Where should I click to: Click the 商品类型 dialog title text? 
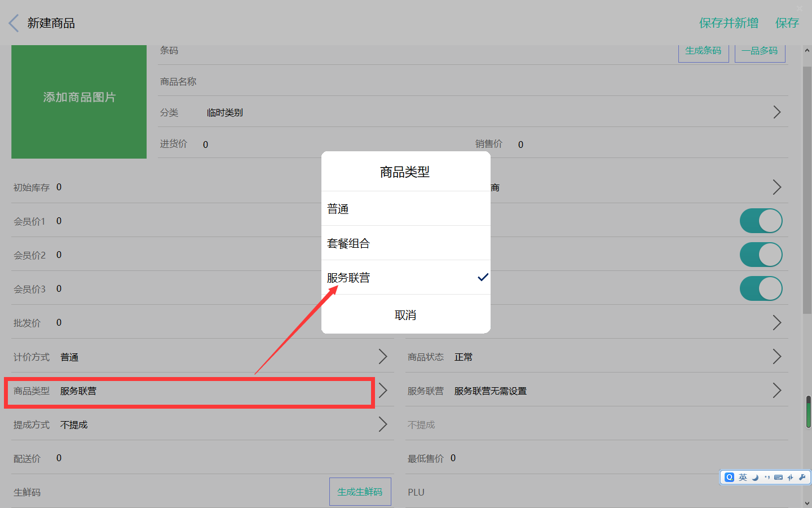[x=405, y=172]
